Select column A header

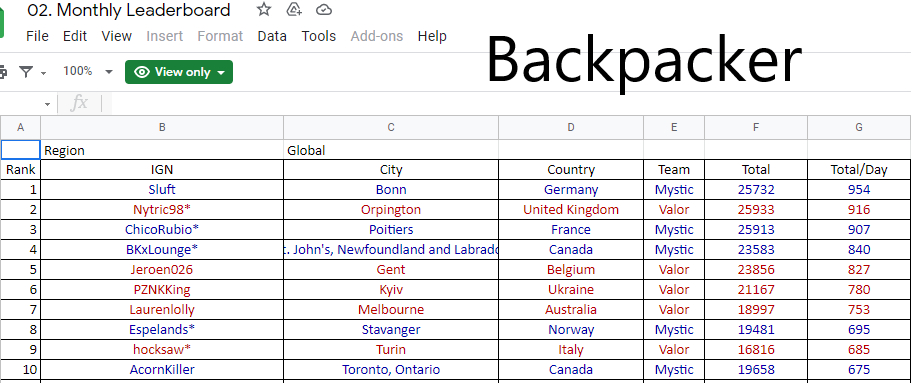tap(21, 127)
